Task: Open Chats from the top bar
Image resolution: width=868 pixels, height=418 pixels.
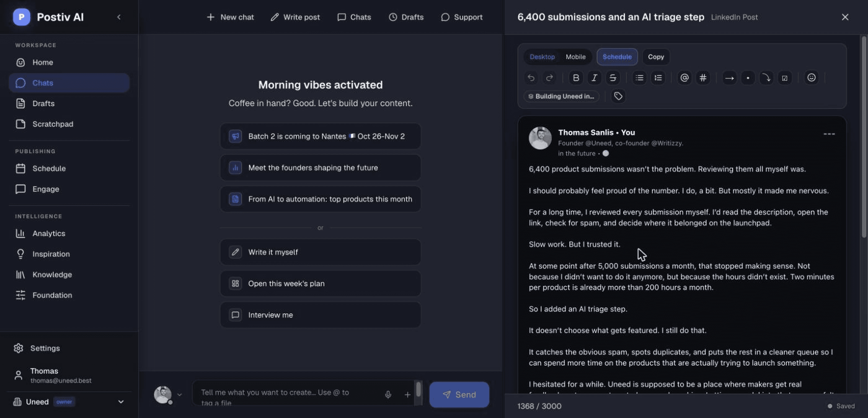Action: pyautogui.click(x=354, y=17)
